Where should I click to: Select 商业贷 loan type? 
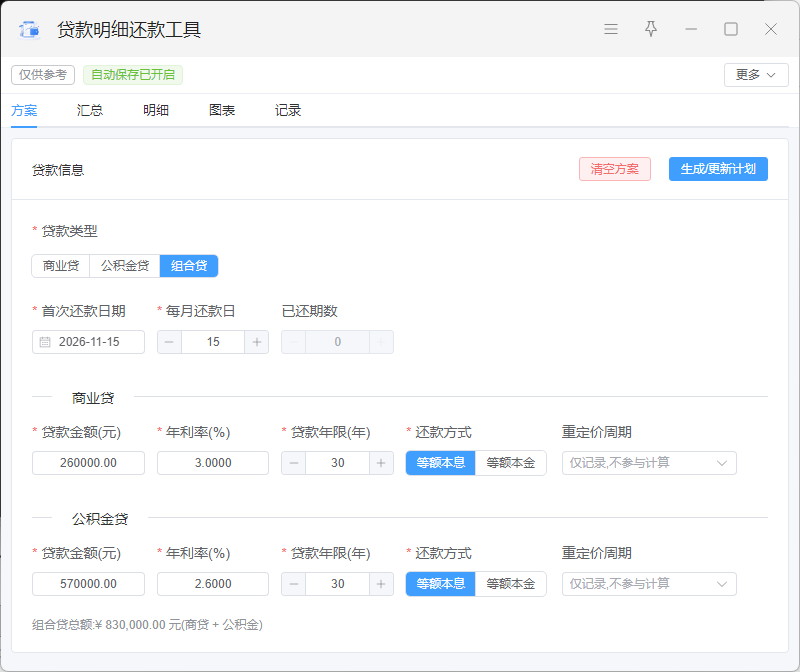[61, 266]
